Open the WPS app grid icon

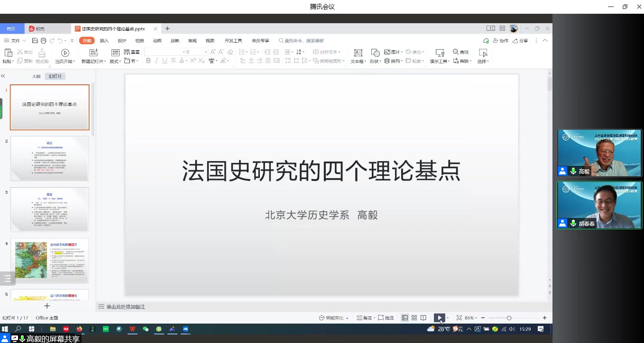click(x=502, y=28)
